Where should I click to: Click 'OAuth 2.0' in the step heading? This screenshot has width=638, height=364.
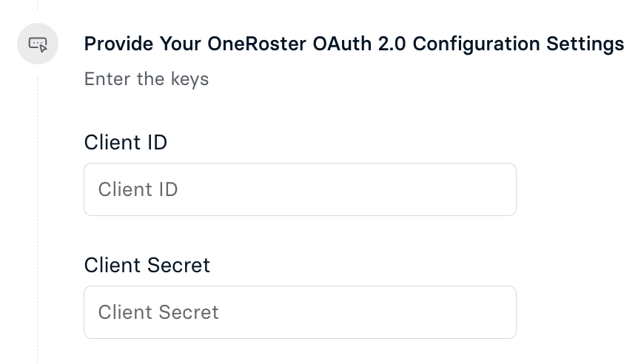click(x=359, y=44)
